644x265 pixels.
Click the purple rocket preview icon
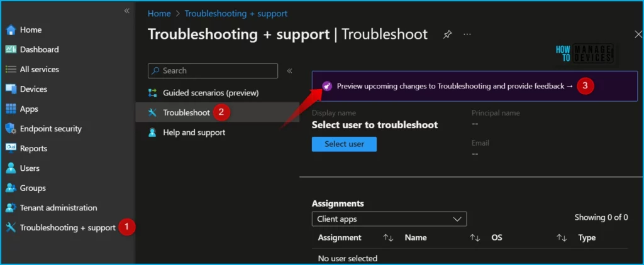(x=326, y=86)
